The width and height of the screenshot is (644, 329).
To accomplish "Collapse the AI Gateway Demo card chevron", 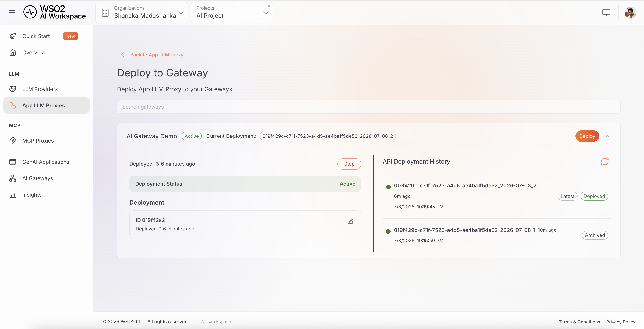I will coord(607,136).
